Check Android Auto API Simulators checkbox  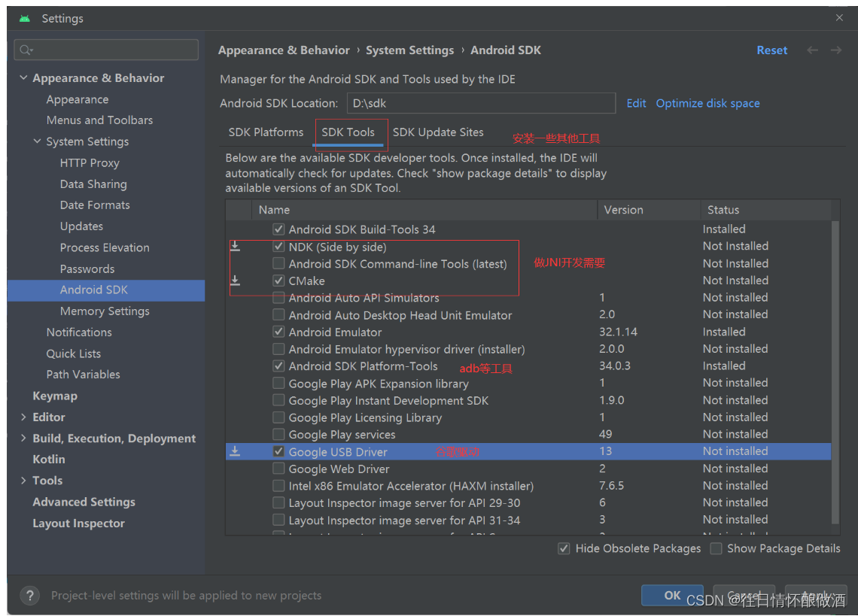click(x=278, y=298)
